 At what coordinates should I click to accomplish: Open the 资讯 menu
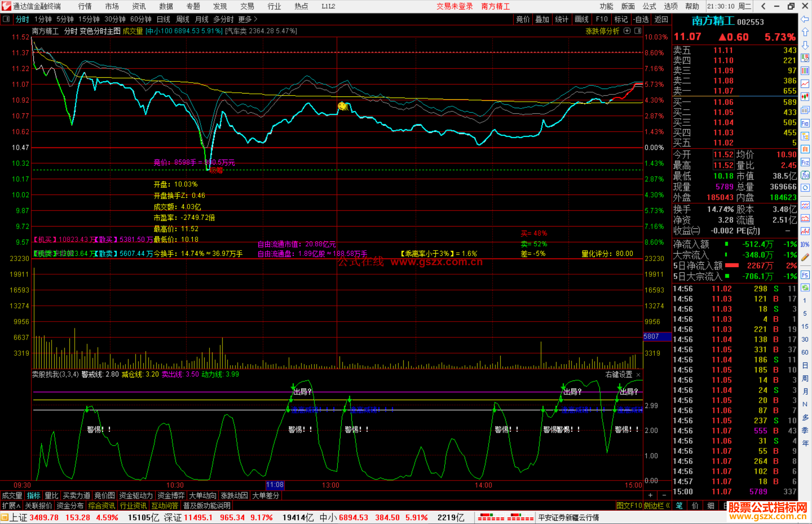[x=139, y=6]
